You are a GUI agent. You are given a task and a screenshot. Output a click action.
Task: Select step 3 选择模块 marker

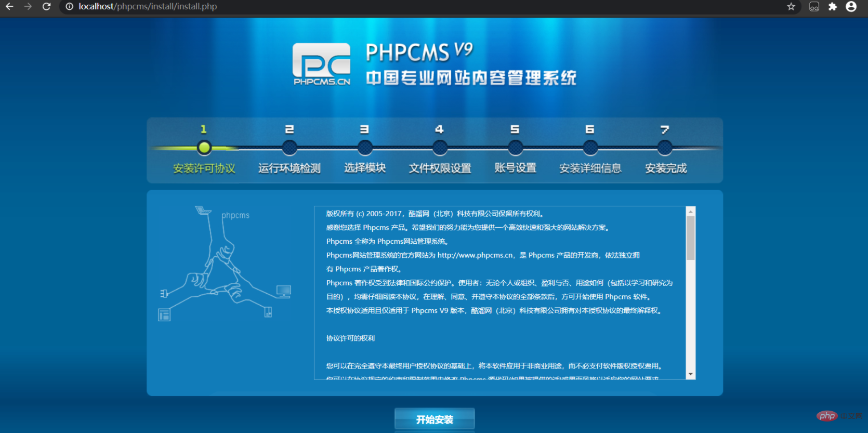[x=365, y=148]
